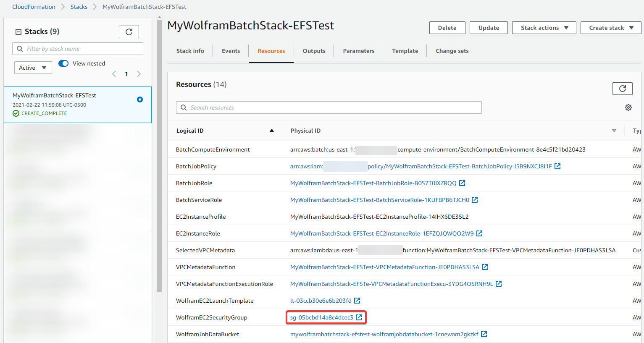The image size is (644, 343).
Task: Open external link icon for EC2InstanceRole
Action: coord(479,233)
